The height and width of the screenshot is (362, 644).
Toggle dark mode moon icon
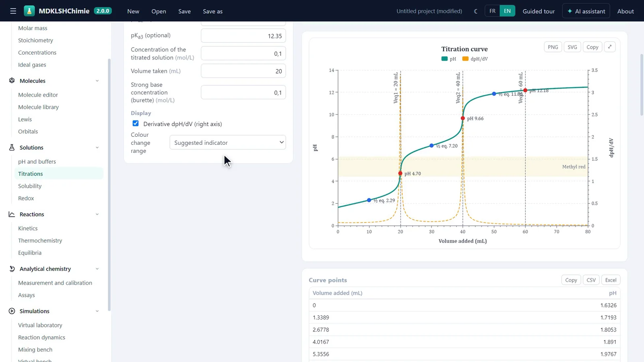click(476, 11)
